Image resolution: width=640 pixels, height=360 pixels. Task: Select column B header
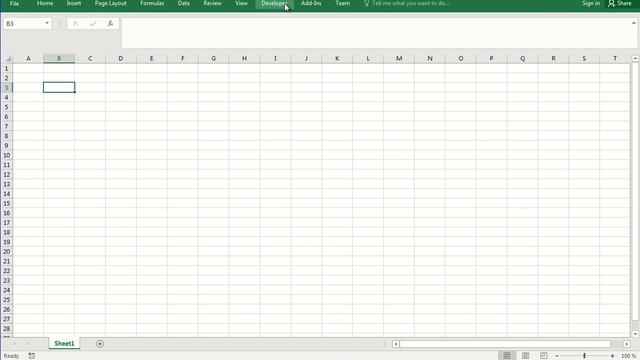[x=59, y=59]
